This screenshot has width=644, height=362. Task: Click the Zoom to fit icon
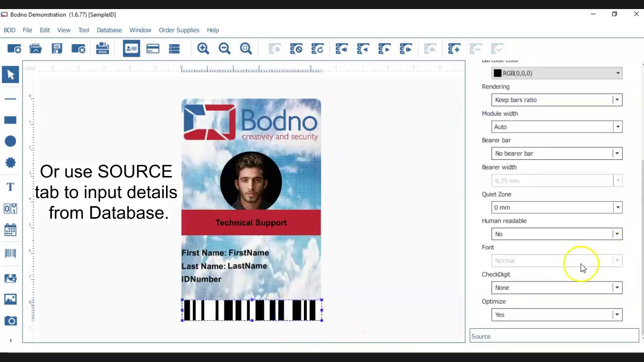point(246,49)
